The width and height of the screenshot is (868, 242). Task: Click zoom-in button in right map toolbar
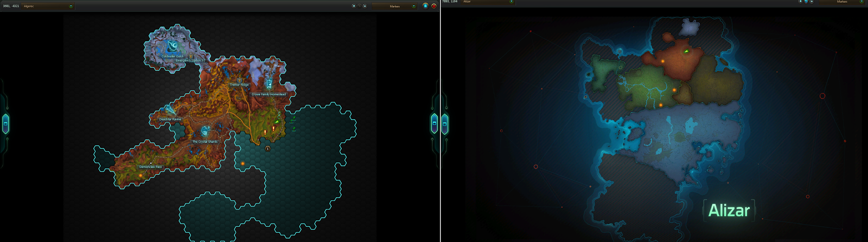800,2
